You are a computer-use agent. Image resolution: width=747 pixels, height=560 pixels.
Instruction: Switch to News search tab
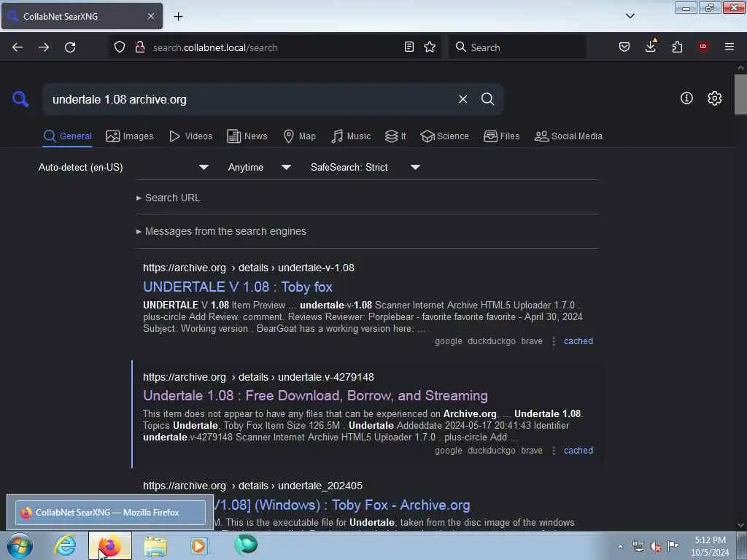247,136
